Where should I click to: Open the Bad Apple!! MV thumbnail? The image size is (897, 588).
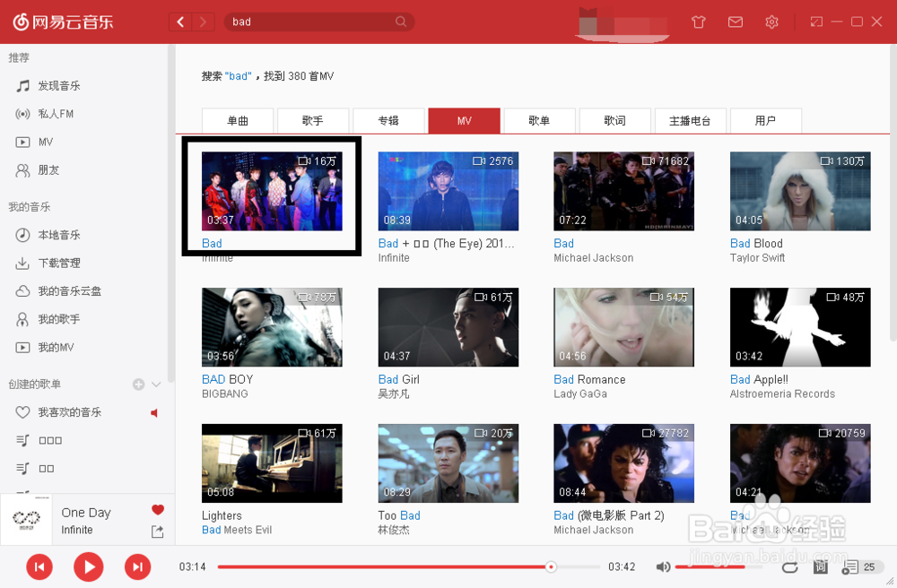click(x=800, y=327)
